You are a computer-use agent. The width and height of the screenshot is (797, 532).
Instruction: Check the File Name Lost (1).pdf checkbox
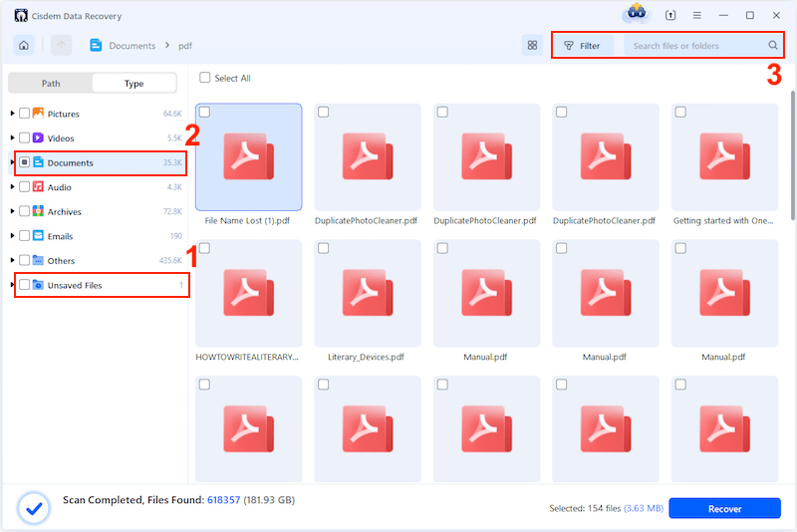(204, 112)
